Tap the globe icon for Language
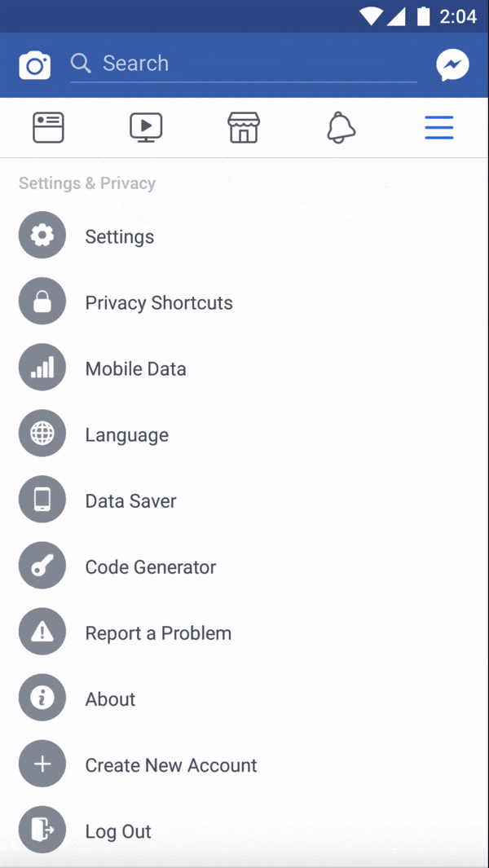Image resolution: width=489 pixels, height=868 pixels. click(x=42, y=434)
